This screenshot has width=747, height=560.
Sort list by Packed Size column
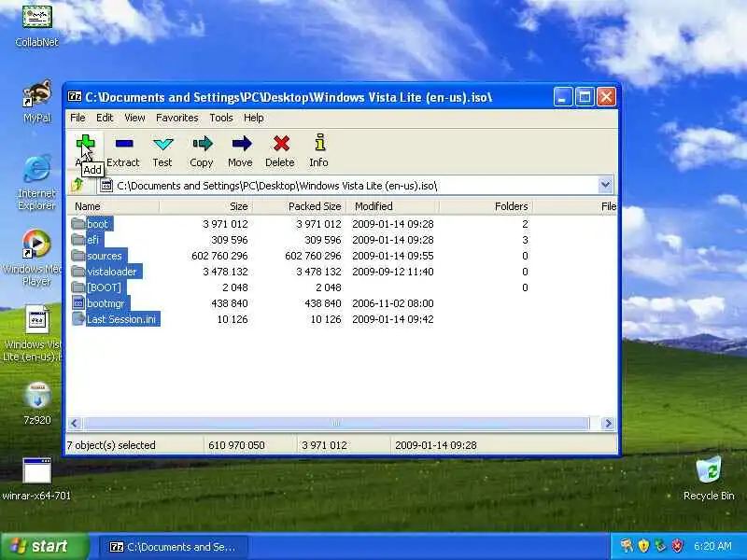[x=300, y=206]
